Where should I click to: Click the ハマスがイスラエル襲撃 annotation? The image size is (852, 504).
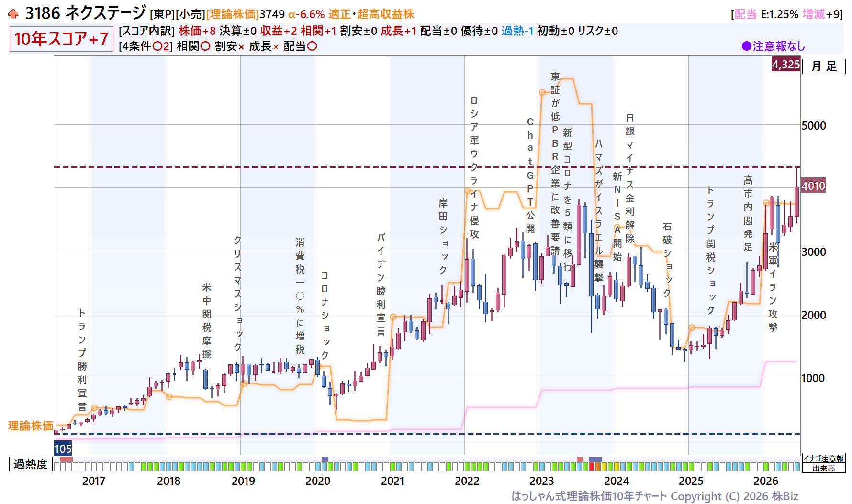tap(599, 210)
